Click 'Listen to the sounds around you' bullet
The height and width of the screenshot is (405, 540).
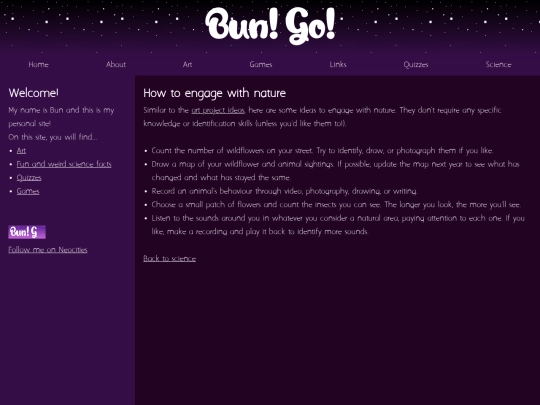tap(338, 225)
